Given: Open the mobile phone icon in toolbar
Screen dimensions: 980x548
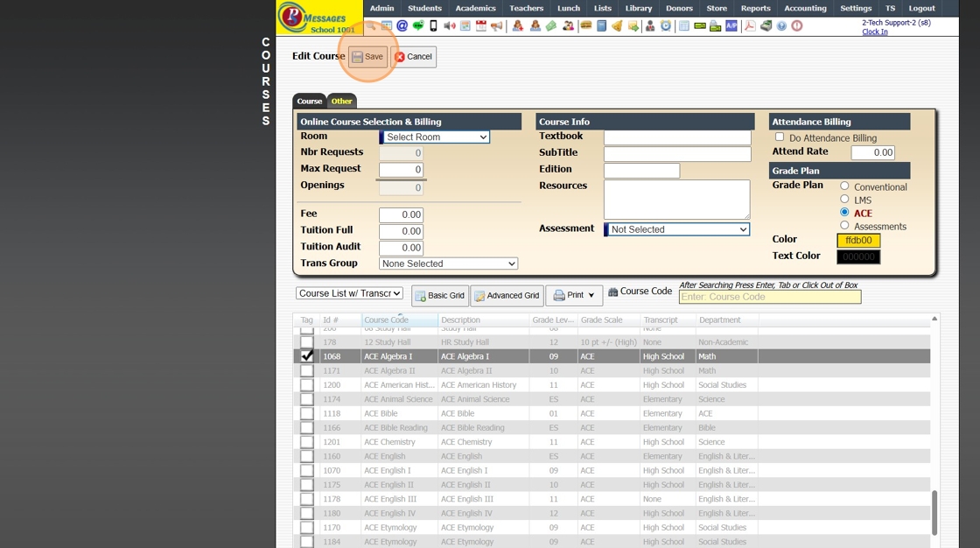Looking at the screenshot, I should pos(433,26).
